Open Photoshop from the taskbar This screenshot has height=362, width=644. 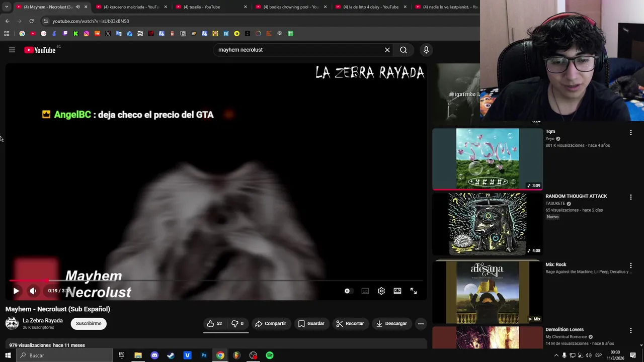pos(204,355)
